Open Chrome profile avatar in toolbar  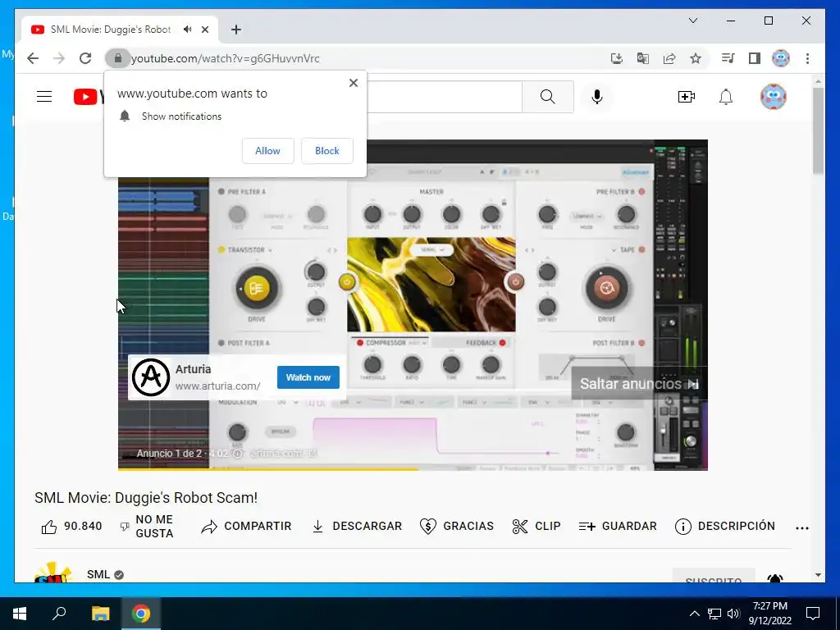[x=781, y=58]
